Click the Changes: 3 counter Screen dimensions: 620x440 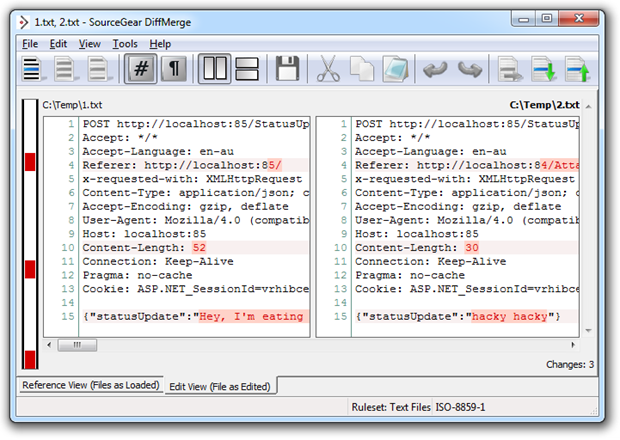(x=570, y=364)
